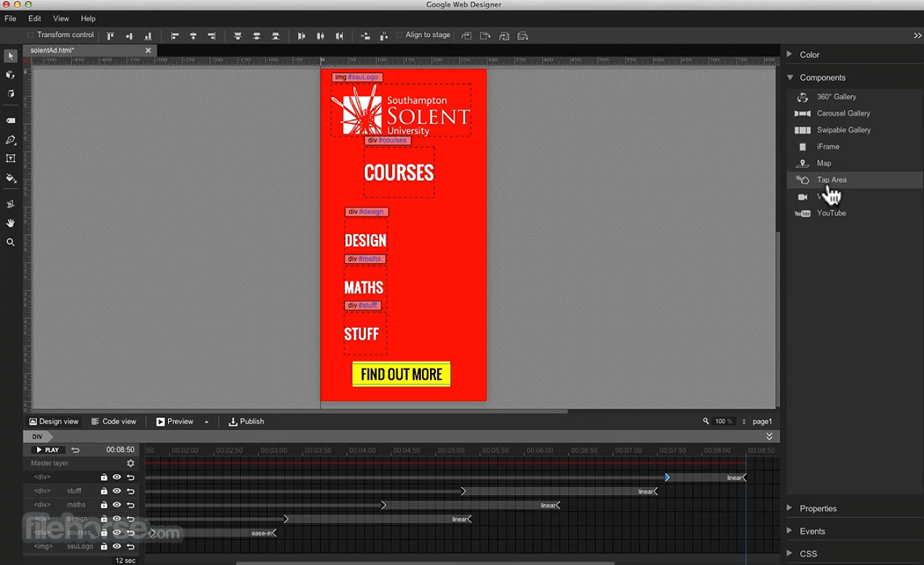Switch to Design view
This screenshot has width=924, height=565.
pos(54,422)
